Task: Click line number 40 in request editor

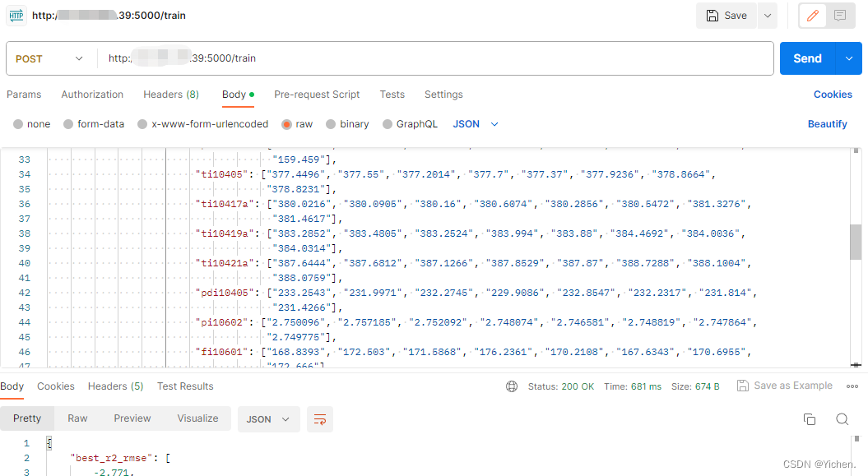Action: (x=25, y=263)
